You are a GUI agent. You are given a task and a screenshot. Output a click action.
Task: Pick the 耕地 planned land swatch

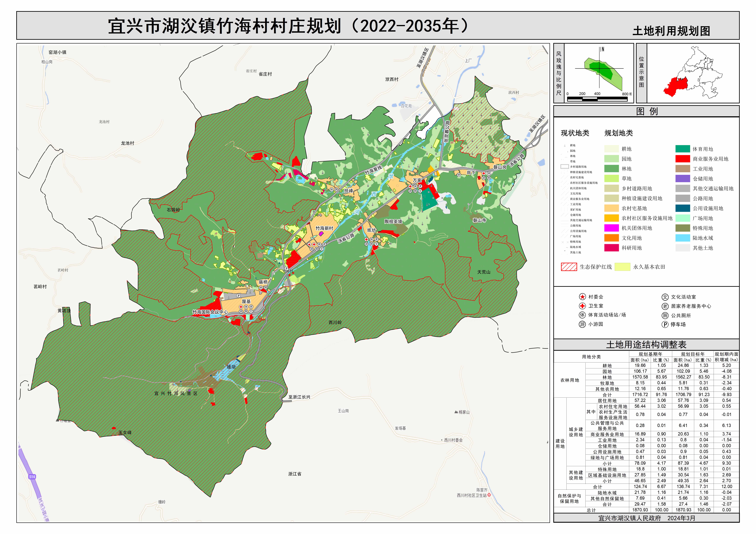tap(612, 149)
